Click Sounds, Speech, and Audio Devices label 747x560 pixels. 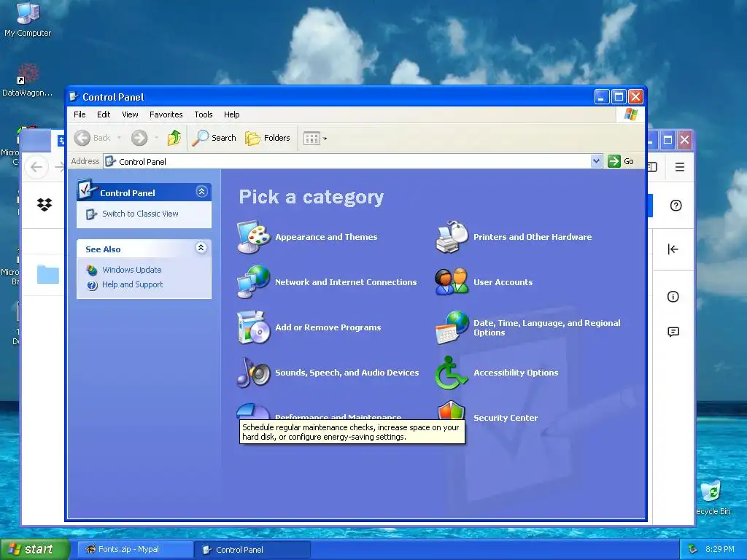pyautogui.click(x=347, y=373)
